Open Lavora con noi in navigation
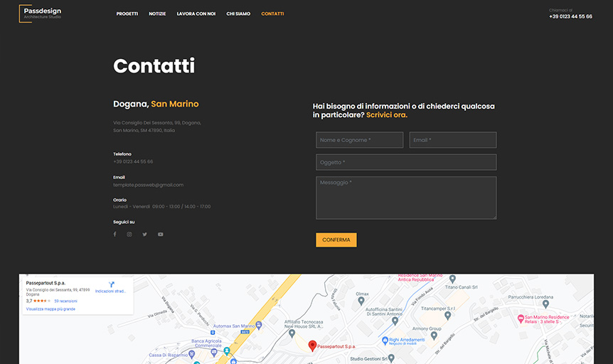This screenshot has height=364, width=613. tap(196, 14)
